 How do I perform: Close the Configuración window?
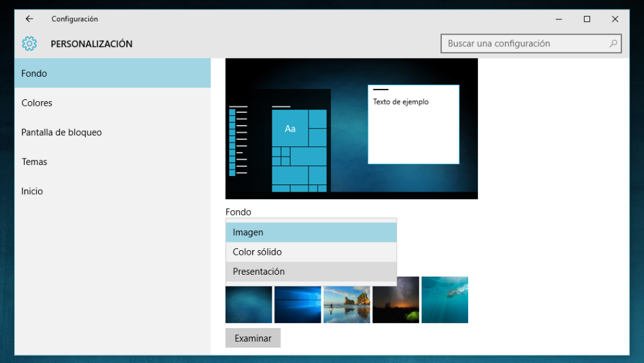click(615, 19)
